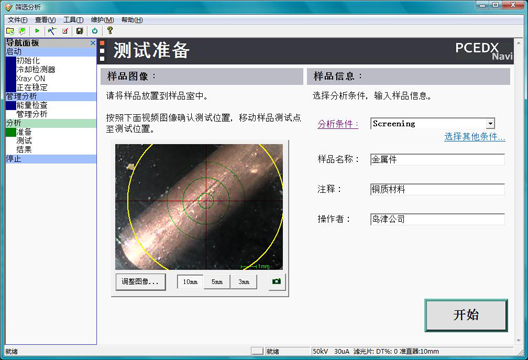Expand the Screening analysis condition dropdown
The width and height of the screenshot is (528, 360).
490,124
